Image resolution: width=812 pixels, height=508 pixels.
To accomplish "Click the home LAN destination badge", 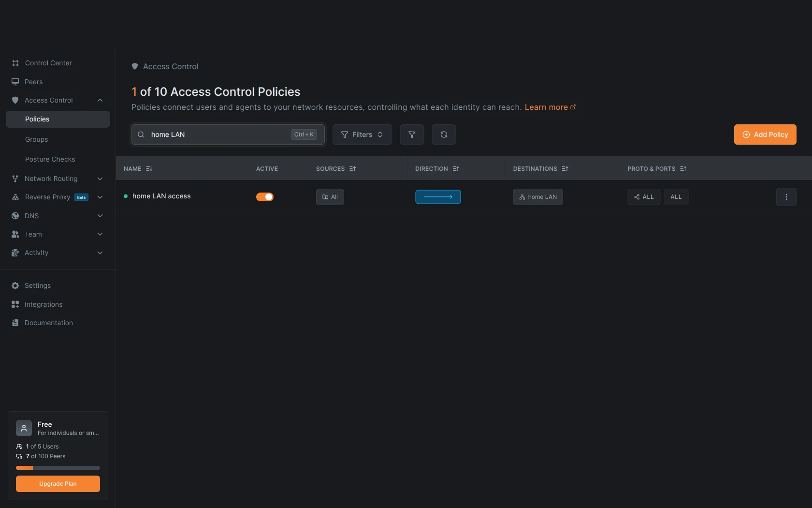I will click(x=538, y=197).
